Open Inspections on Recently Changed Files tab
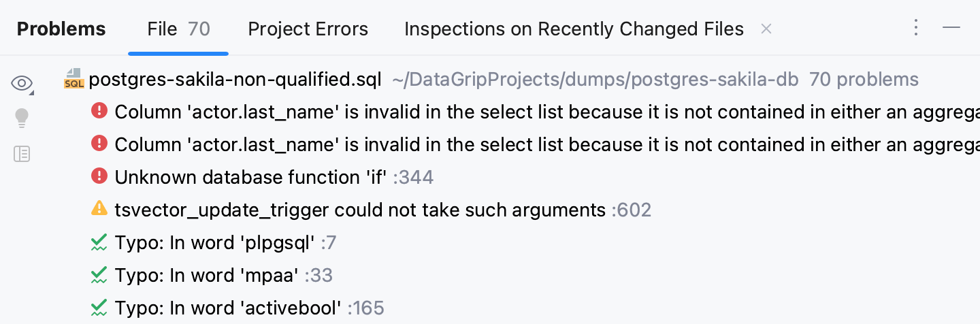Viewport: 980px width, 324px height. click(x=574, y=29)
